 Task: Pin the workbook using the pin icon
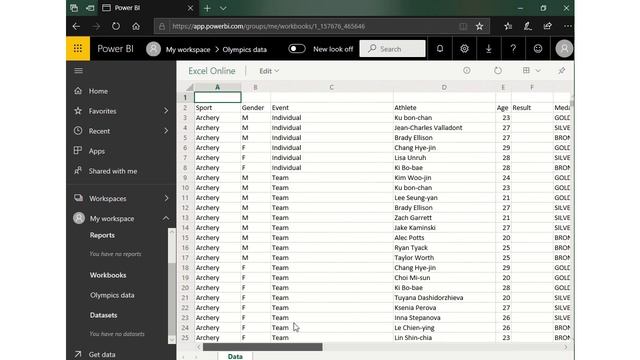tap(562, 71)
